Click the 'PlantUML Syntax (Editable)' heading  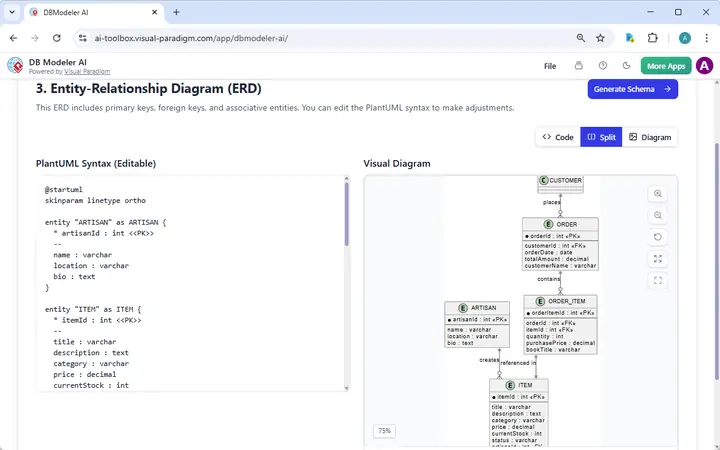pyautogui.click(x=96, y=163)
